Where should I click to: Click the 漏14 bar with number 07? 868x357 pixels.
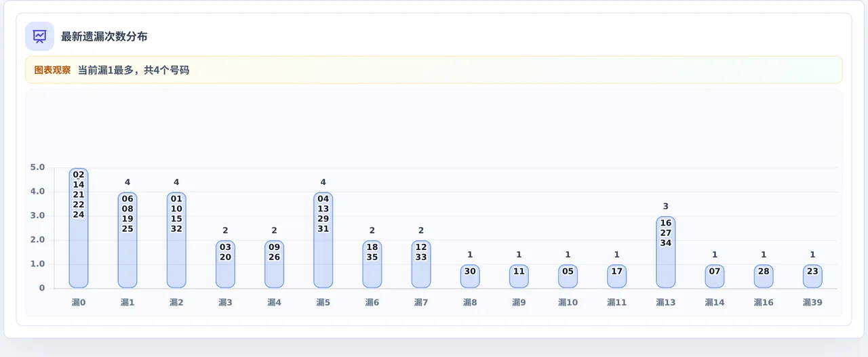click(x=715, y=276)
